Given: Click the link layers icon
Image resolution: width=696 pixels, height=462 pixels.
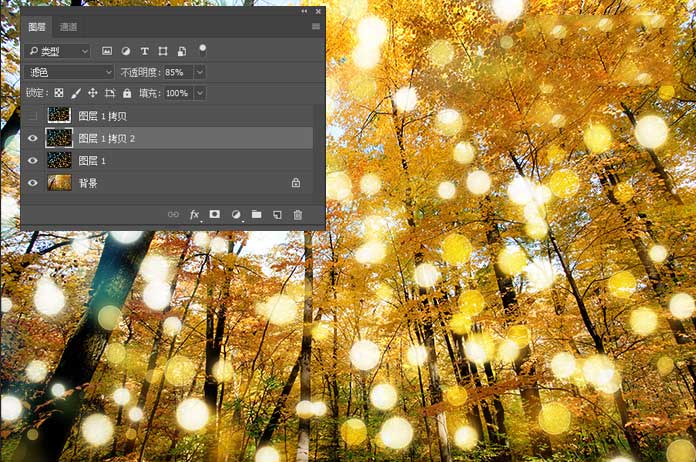Looking at the screenshot, I should [x=173, y=215].
